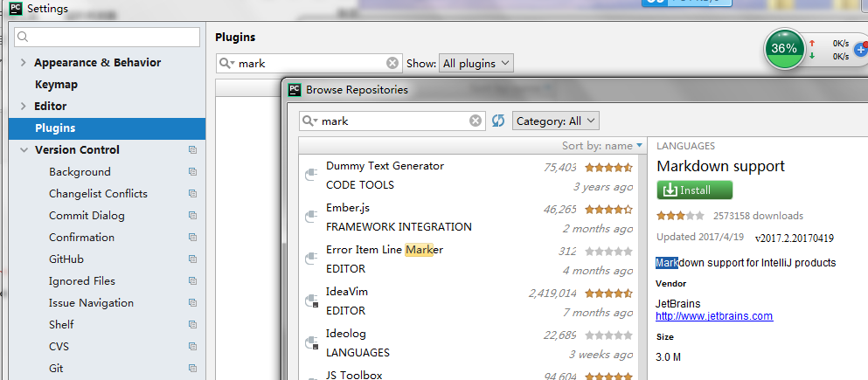Click the Plugins search field containing mark

pyautogui.click(x=309, y=63)
